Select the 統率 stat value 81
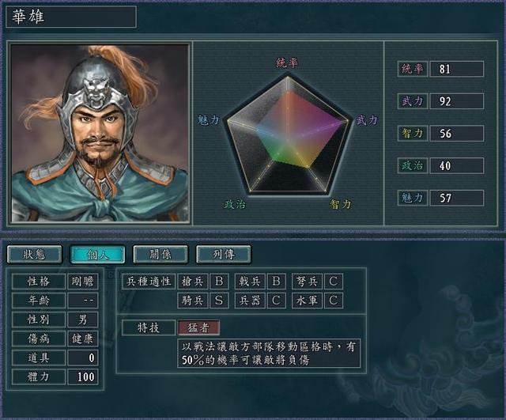Image resolution: width=506 pixels, height=420 pixels. (457, 69)
